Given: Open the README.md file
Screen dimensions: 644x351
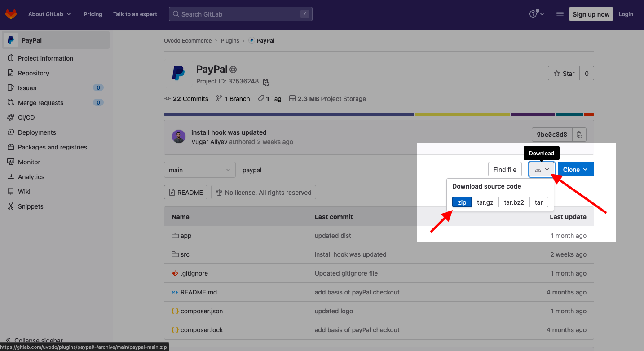Looking at the screenshot, I should click(x=198, y=292).
